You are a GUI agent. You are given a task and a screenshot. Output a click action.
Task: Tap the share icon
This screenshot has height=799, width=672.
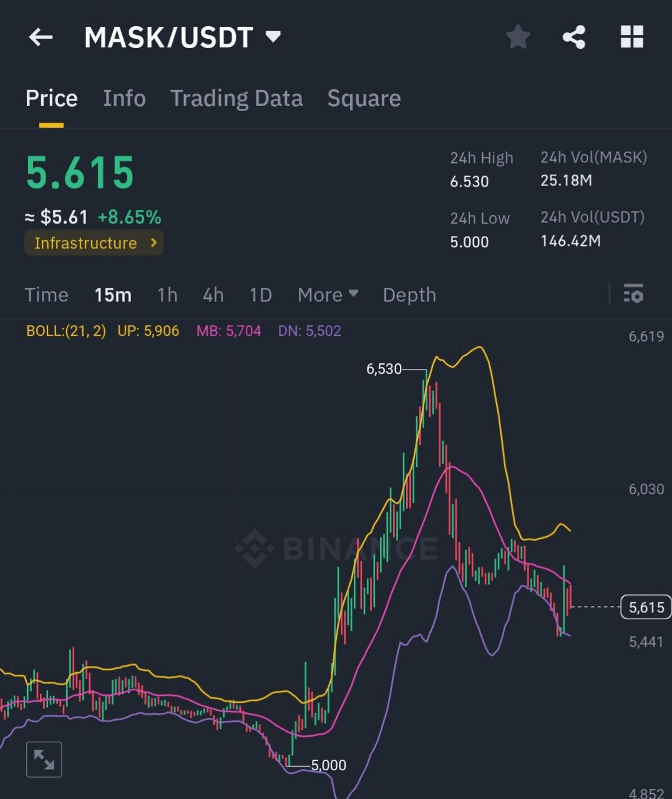(574, 37)
